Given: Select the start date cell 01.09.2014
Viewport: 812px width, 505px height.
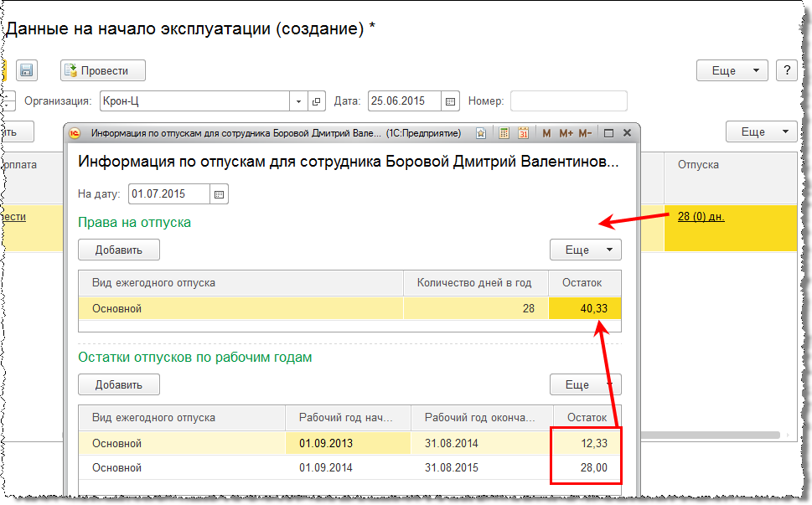Looking at the screenshot, I should 348,467.
